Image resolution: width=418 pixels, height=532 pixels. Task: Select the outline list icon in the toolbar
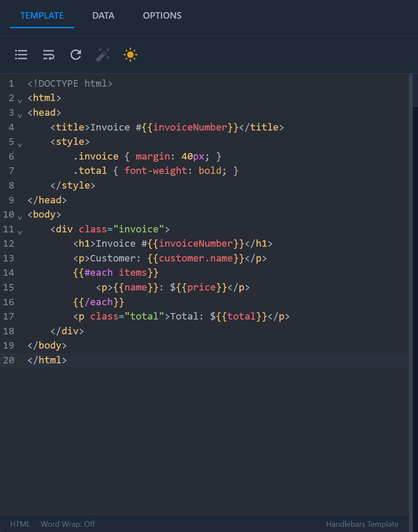tap(21, 55)
